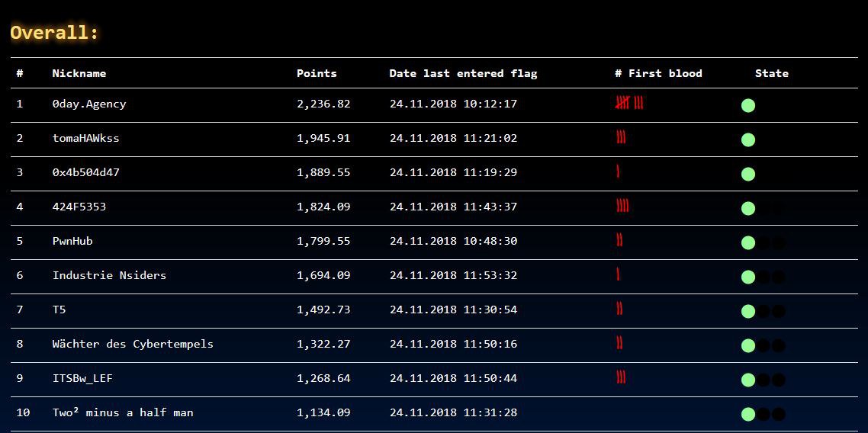Click the first blood tally for tomaHAWkss

[x=621, y=137]
